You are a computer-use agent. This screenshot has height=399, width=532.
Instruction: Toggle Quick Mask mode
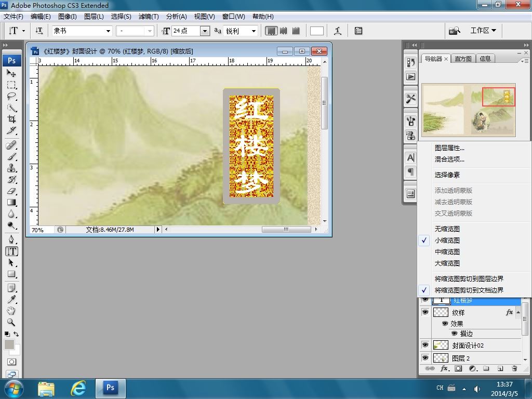11,362
